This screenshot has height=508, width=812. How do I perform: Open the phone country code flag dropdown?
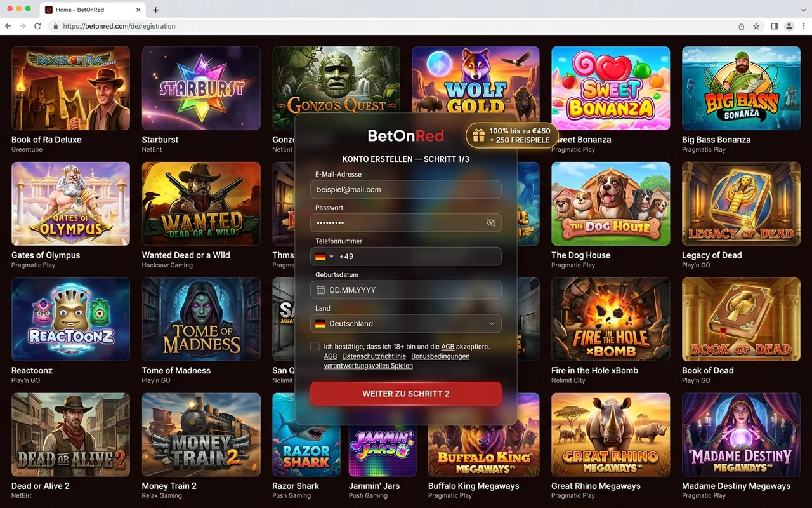click(324, 257)
